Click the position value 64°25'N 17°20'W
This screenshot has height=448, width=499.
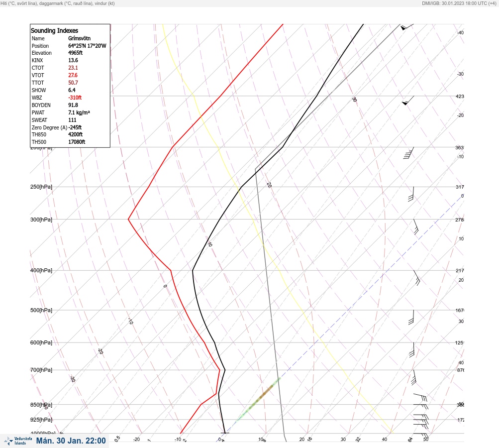tap(87, 46)
